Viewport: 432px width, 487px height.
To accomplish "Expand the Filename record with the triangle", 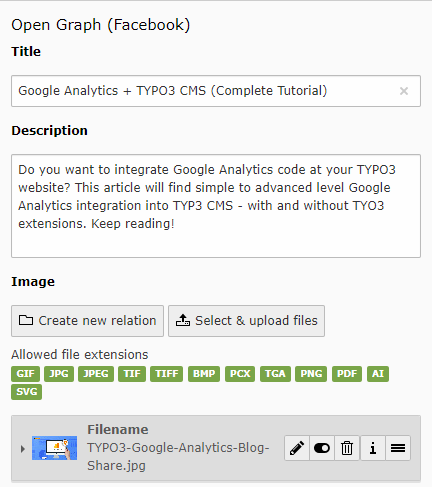I will (x=22, y=449).
